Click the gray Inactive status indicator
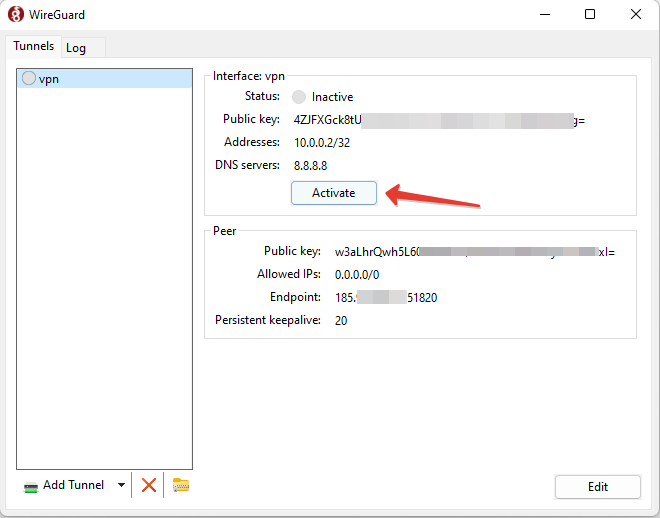 pos(299,97)
